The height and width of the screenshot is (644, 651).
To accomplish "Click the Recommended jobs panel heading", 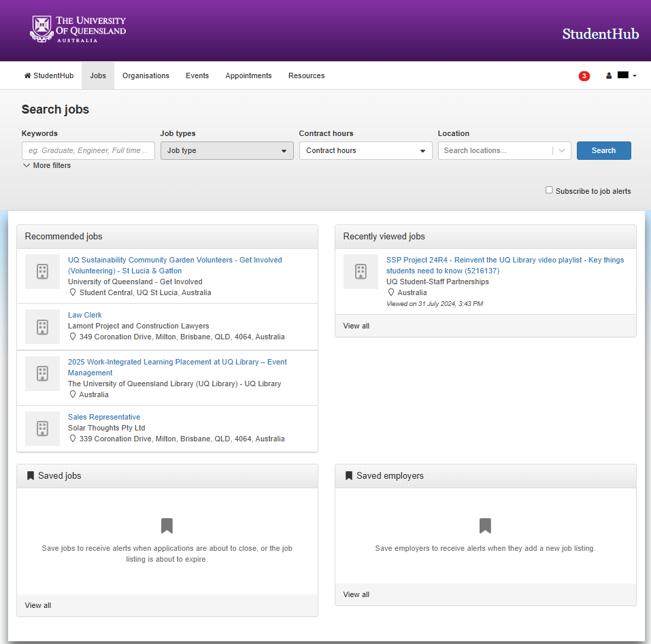I will coord(63,236).
